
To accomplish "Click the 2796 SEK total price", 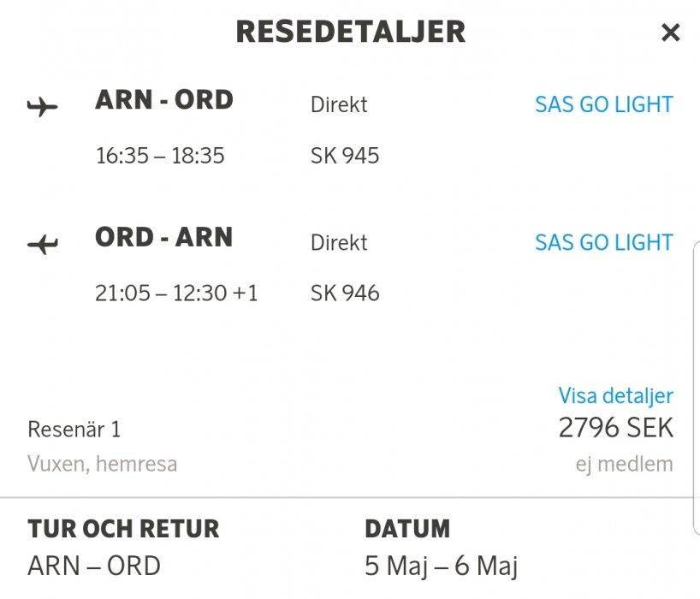I will click(615, 427).
